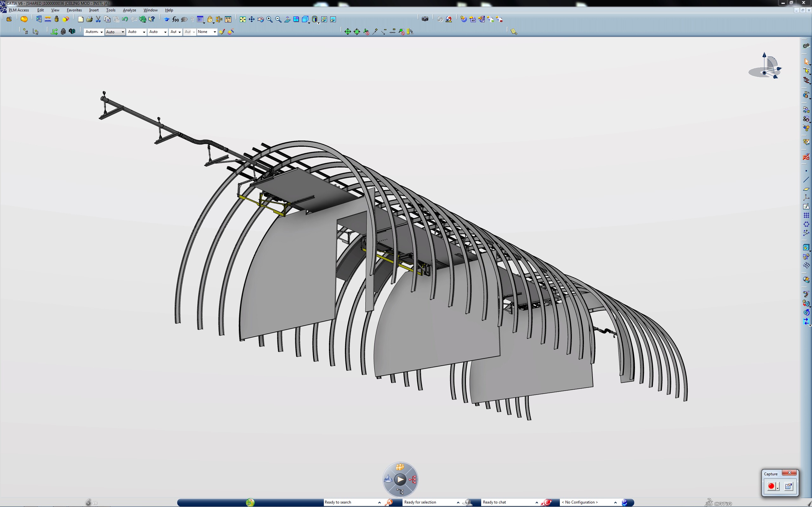This screenshot has height=507, width=812.
Task: Click the Zoom In magnifier icon
Action: pyautogui.click(x=269, y=19)
